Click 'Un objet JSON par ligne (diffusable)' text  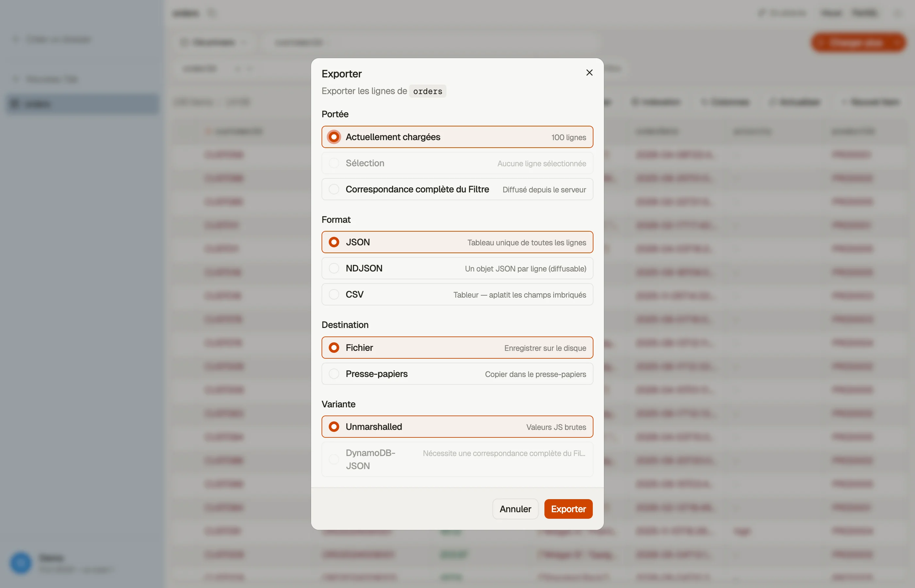pyautogui.click(x=525, y=269)
